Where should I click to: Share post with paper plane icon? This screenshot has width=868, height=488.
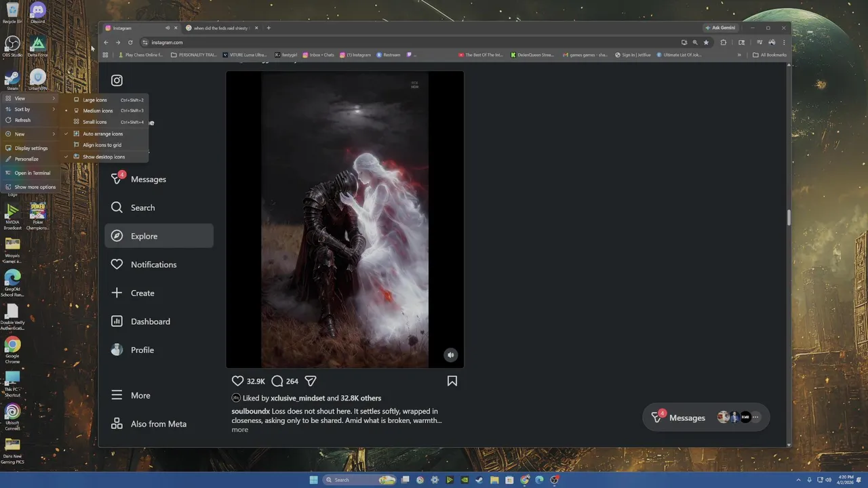coord(311,381)
